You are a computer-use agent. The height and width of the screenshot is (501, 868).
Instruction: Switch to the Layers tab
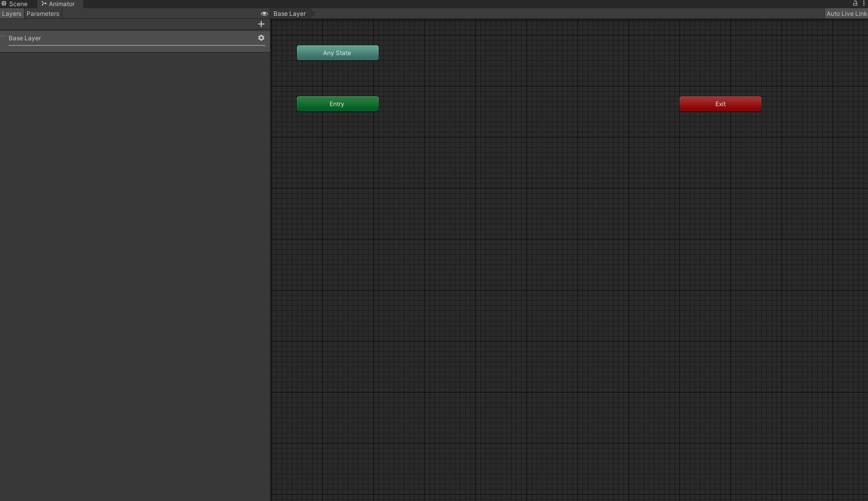click(12, 14)
